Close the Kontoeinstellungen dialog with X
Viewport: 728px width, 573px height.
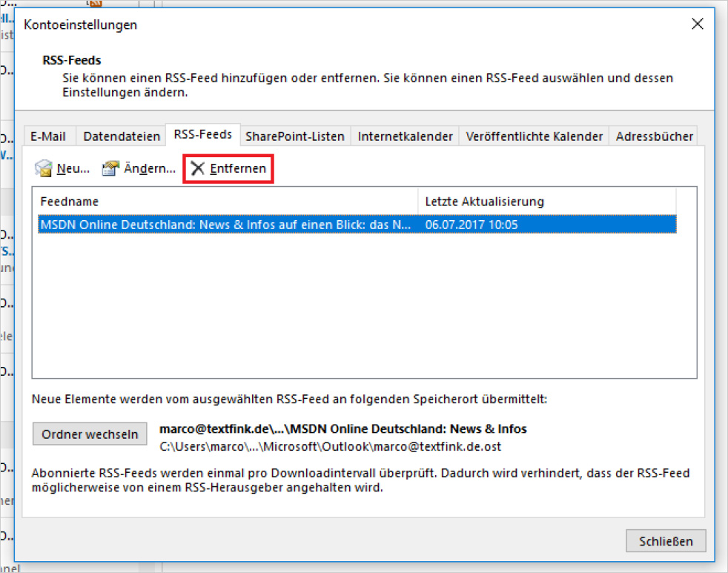698,24
